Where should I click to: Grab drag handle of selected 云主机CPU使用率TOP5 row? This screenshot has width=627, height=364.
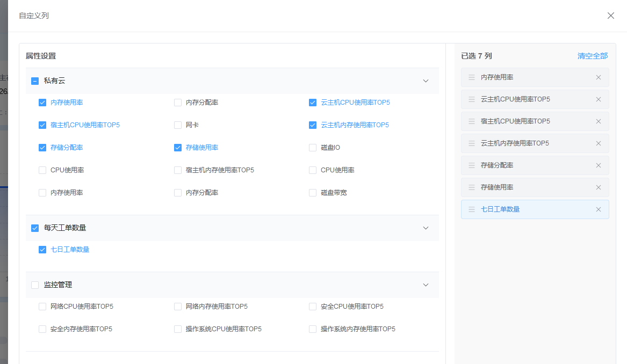[x=472, y=99]
